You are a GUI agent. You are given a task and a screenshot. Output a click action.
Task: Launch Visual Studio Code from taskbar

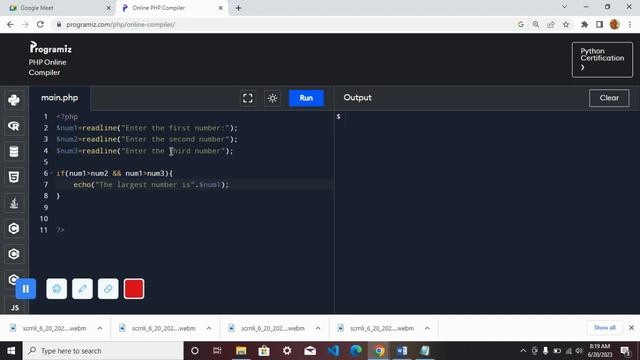(x=333, y=351)
